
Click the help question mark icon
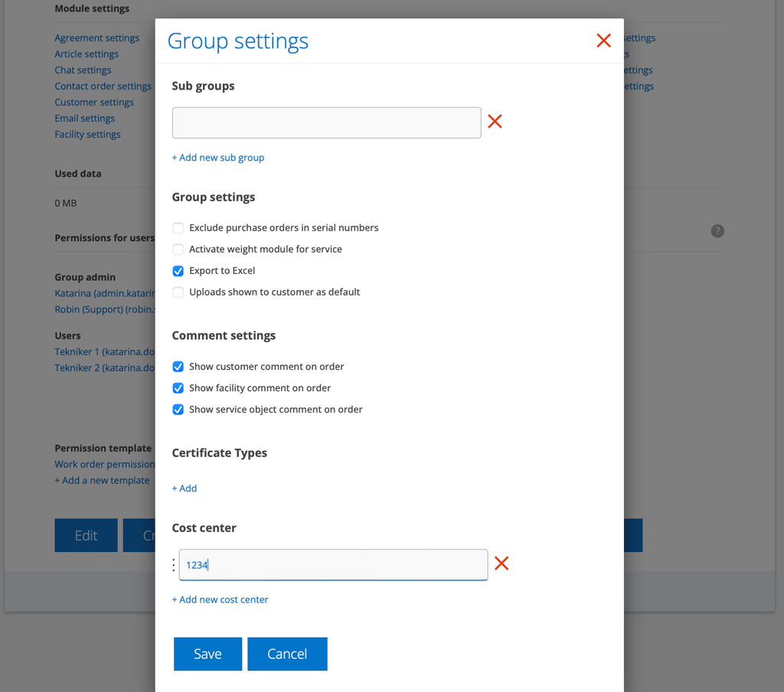717,231
